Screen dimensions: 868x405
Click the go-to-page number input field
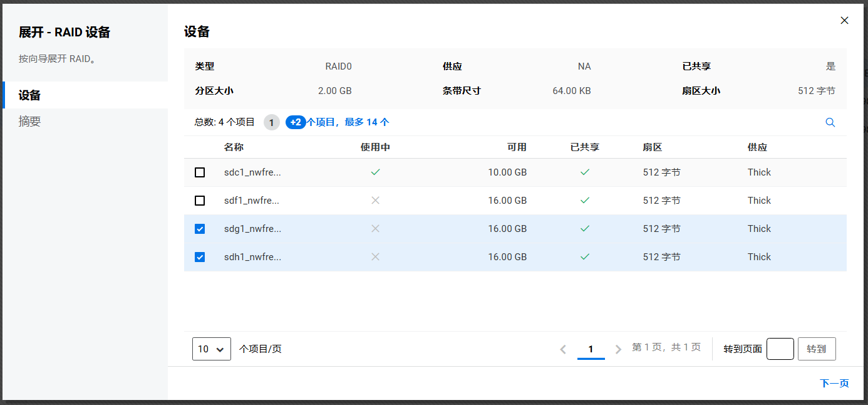point(780,349)
